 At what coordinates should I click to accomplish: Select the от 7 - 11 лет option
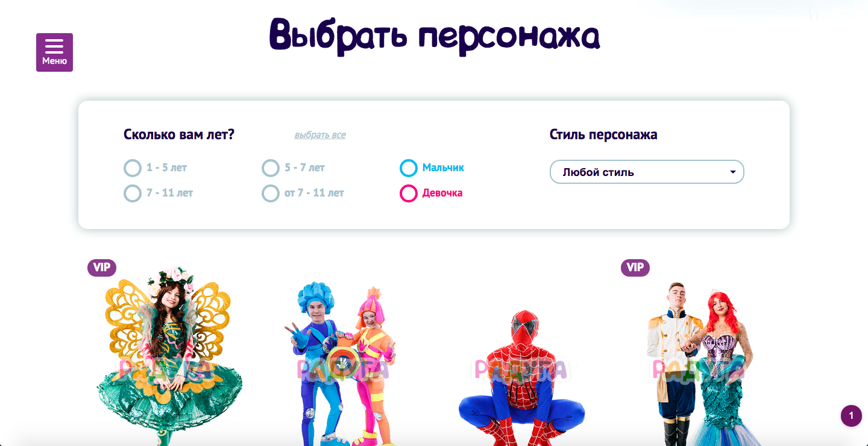tap(303, 193)
